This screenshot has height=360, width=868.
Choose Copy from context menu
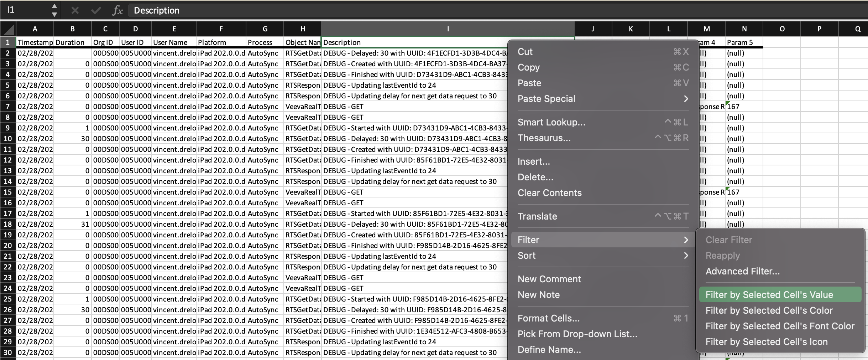coord(529,67)
